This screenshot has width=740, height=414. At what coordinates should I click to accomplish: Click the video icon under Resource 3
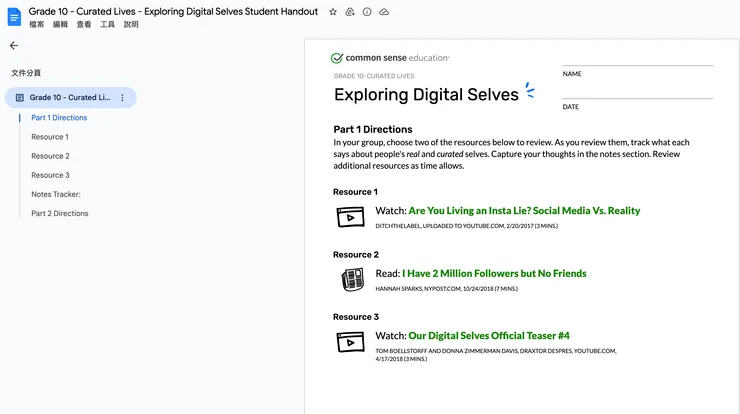351,342
